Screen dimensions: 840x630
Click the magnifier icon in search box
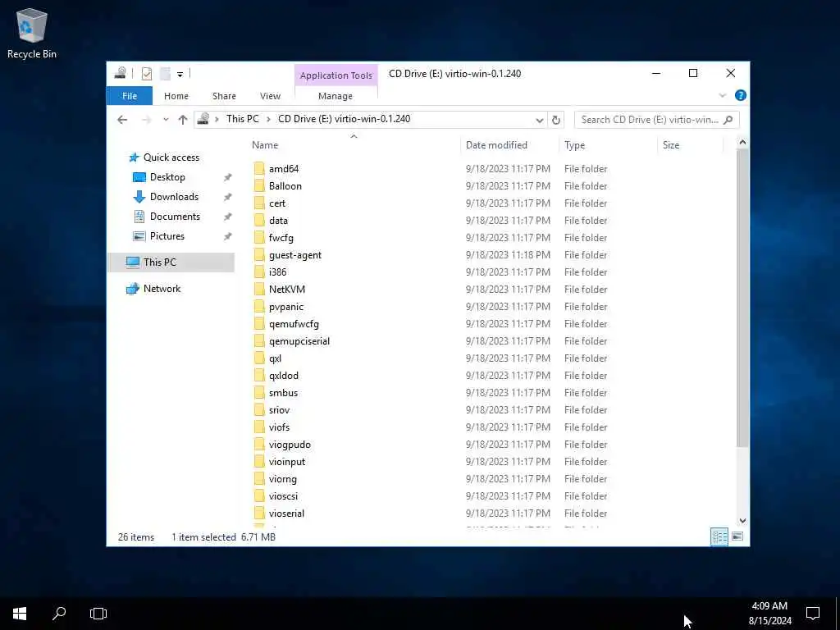728,120
